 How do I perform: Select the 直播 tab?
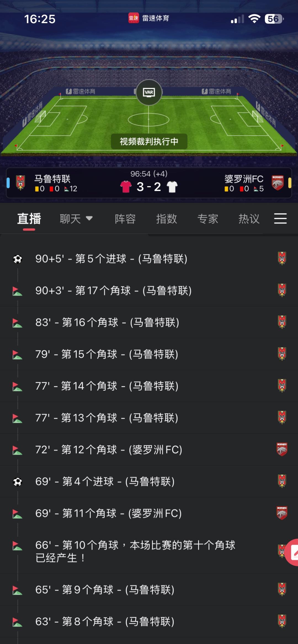[x=29, y=219]
